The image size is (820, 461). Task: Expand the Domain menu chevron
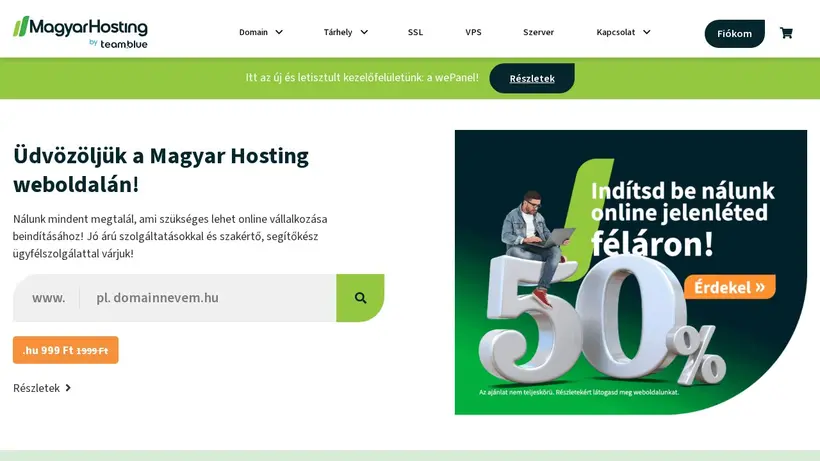pyautogui.click(x=279, y=32)
